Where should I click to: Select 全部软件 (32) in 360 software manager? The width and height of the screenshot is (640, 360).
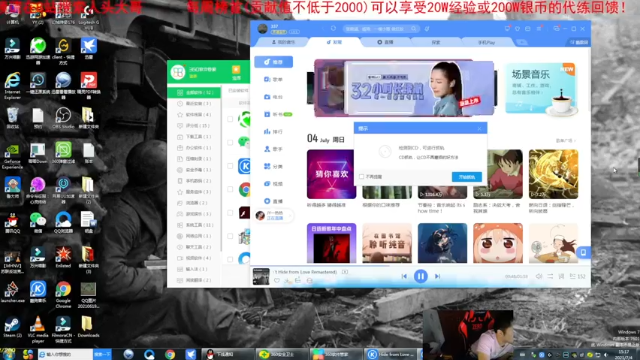click(194, 93)
